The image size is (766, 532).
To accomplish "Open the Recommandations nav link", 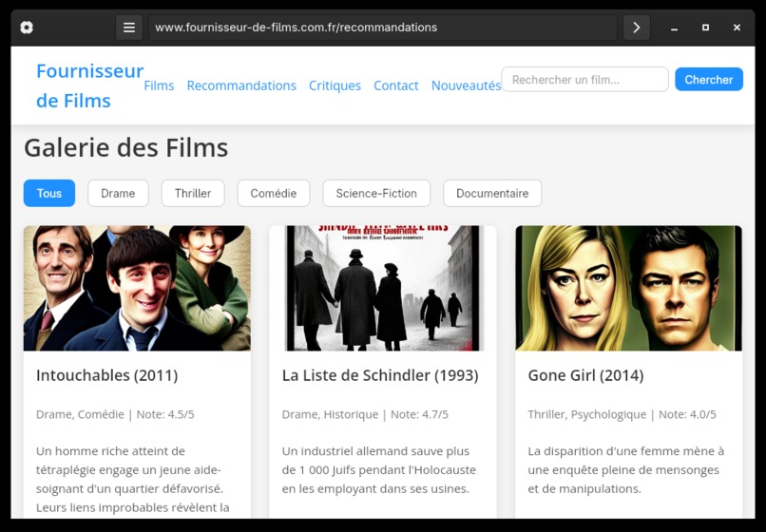I will pos(241,85).
